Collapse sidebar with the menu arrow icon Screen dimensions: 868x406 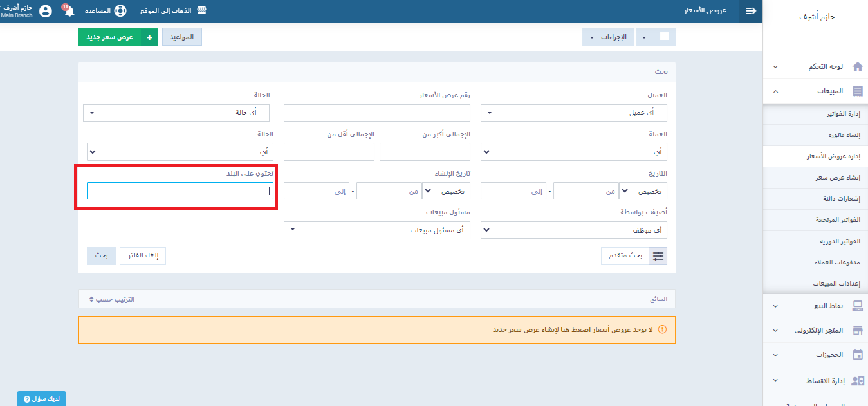(750, 11)
